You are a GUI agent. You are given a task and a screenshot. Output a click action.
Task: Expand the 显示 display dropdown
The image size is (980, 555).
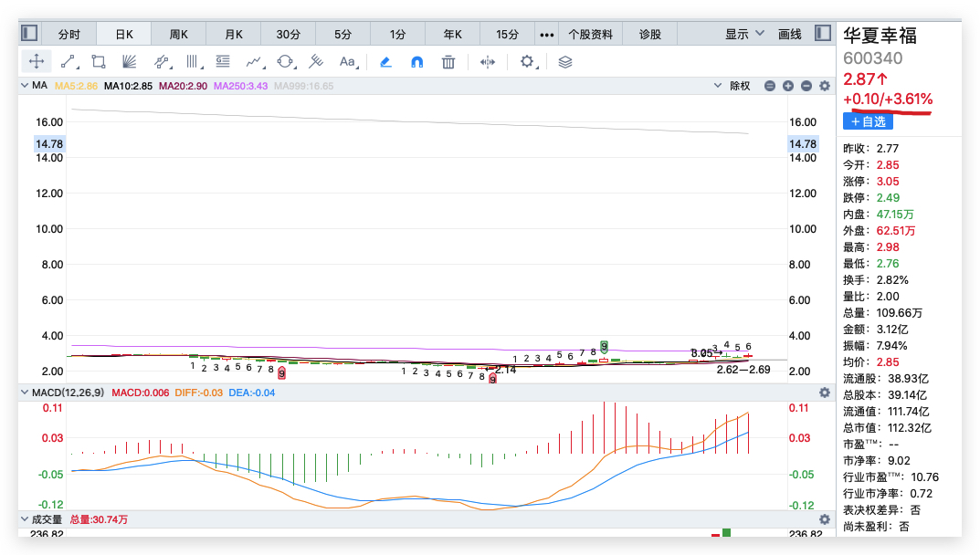(x=744, y=34)
